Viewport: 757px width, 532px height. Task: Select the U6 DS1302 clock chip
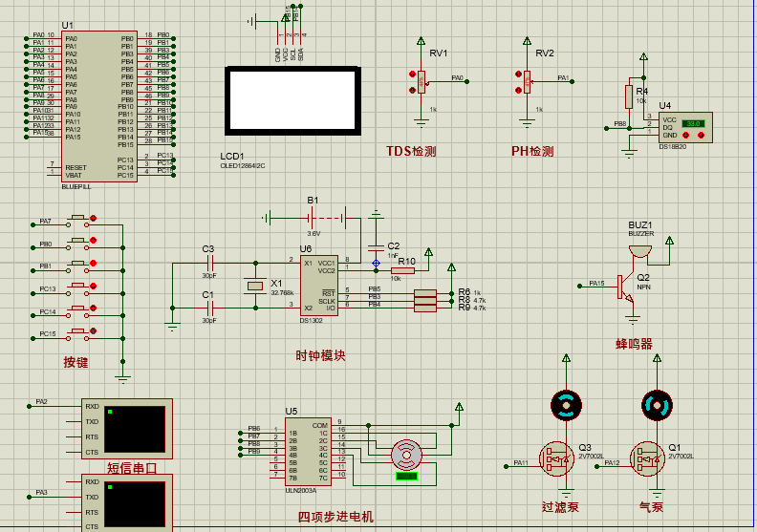[319, 286]
